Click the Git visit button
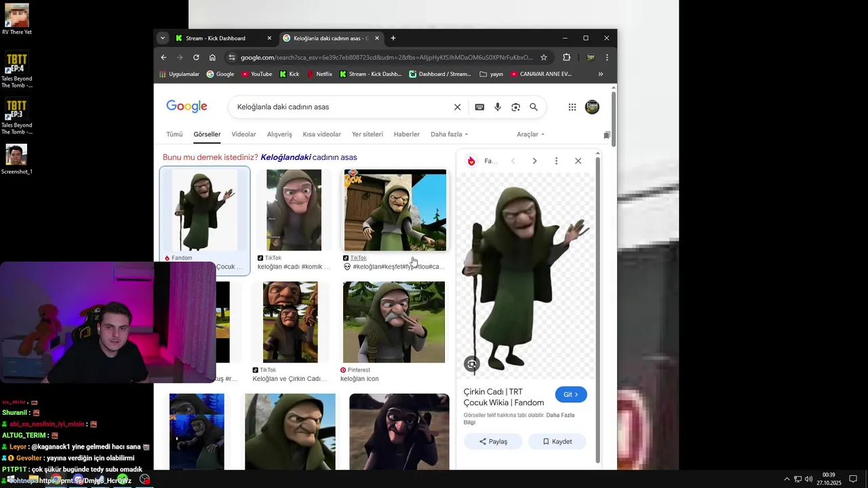 (571, 394)
